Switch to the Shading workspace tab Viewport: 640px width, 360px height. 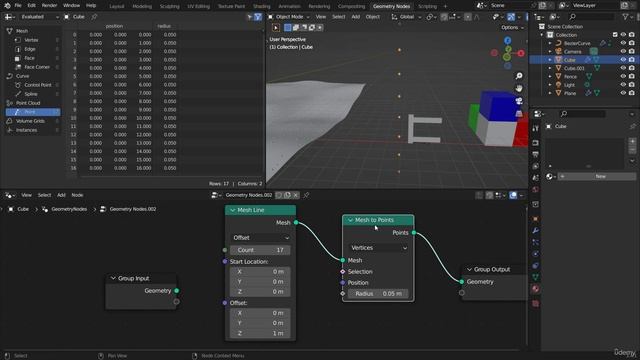click(x=262, y=6)
